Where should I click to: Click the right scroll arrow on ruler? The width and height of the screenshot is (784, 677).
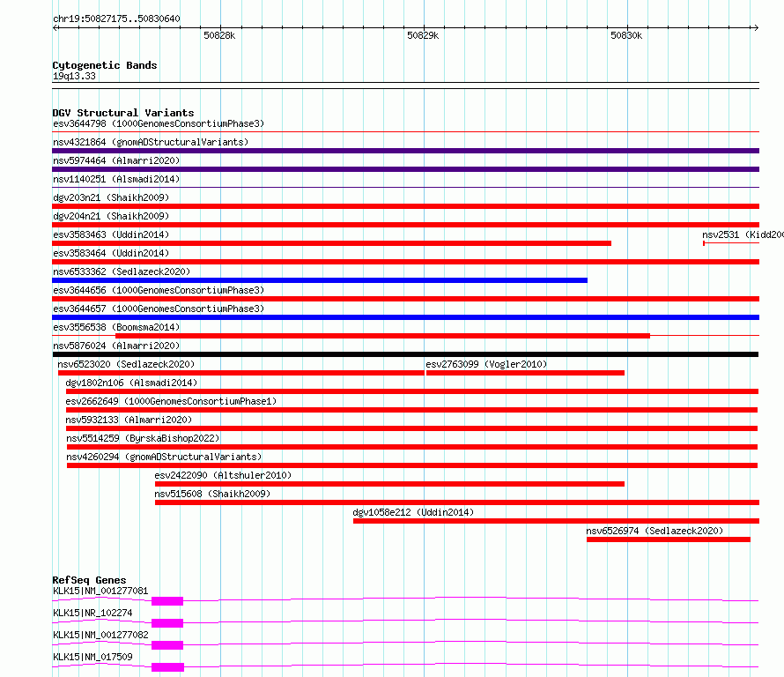(756, 28)
